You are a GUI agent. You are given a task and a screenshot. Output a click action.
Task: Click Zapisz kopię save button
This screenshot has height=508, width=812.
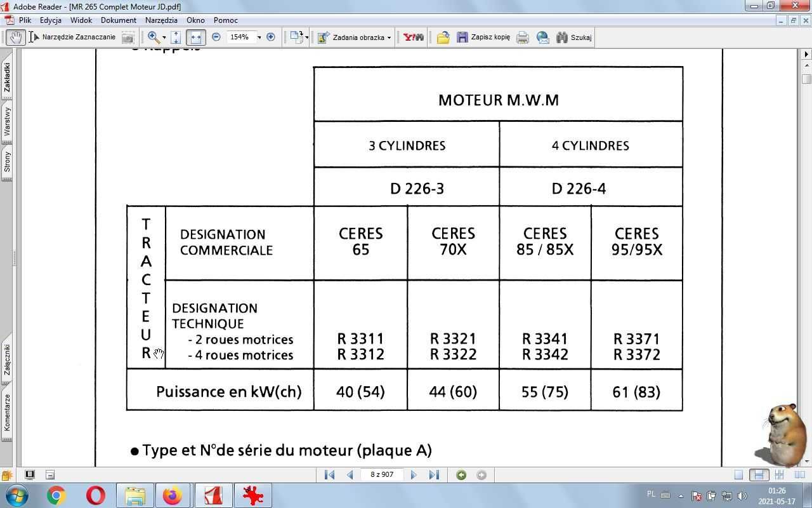(x=483, y=37)
